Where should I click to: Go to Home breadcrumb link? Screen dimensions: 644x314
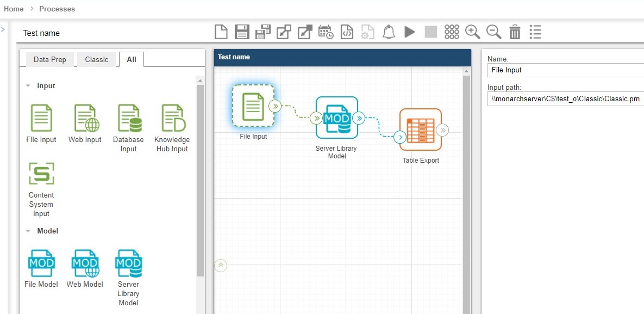pos(14,9)
